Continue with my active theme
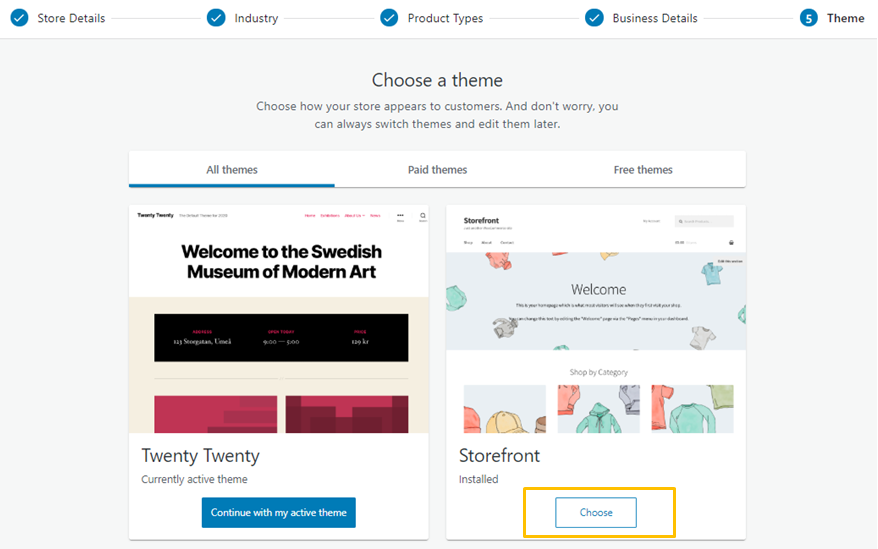The height and width of the screenshot is (549, 878). 279,513
